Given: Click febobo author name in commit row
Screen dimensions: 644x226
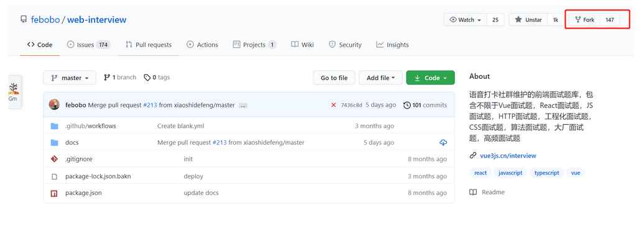Looking at the screenshot, I should 76,105.
